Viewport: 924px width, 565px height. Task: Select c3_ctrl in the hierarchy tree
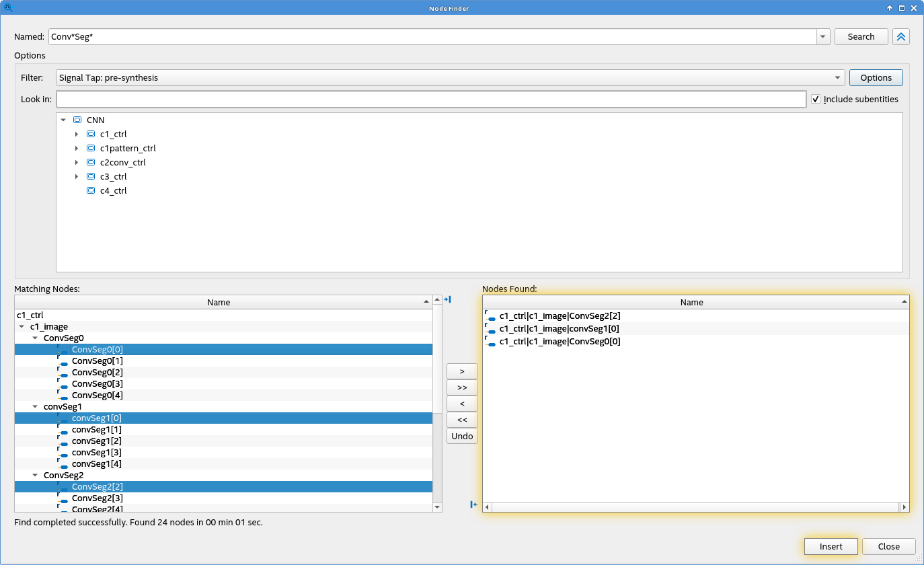(113, 177)
